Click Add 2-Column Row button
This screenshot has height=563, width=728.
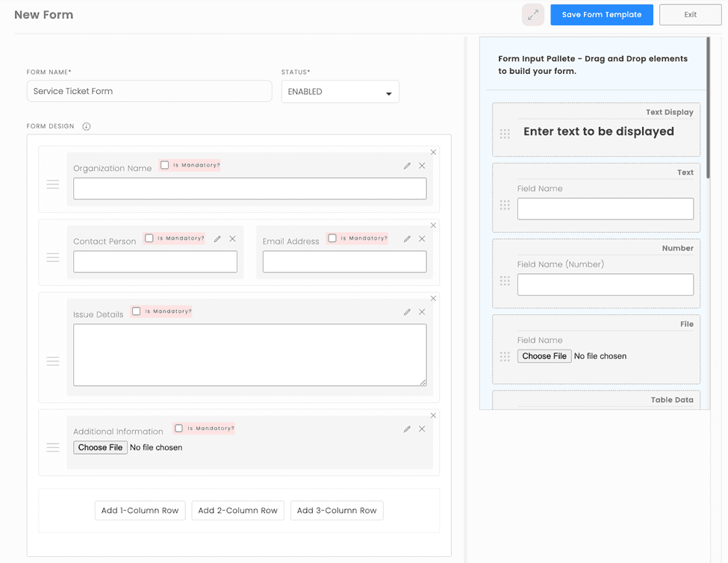click(237, 511)
